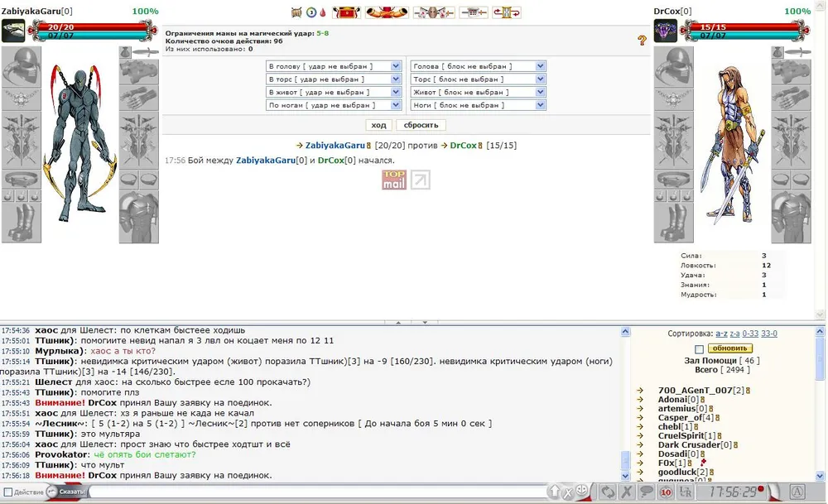The image size is (828, 504).
Task: Sort user list by 0-33
Action: click(x=750, y=334)
